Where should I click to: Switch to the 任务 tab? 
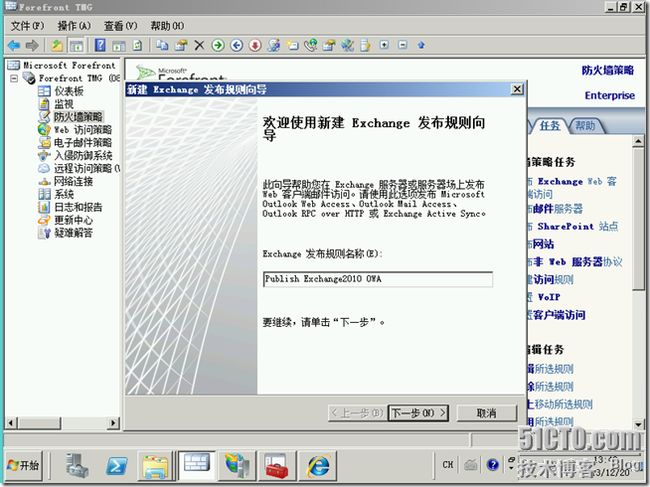coord(550,126)
